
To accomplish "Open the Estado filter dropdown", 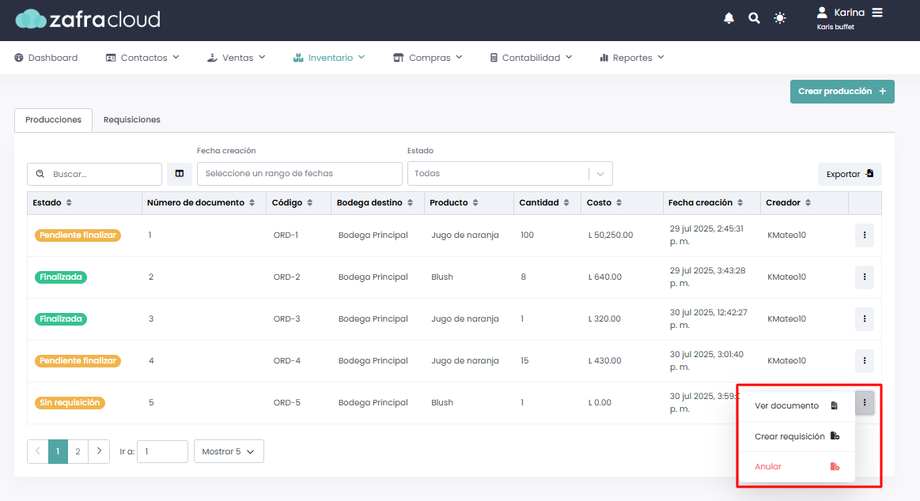I will click(510, 174).
